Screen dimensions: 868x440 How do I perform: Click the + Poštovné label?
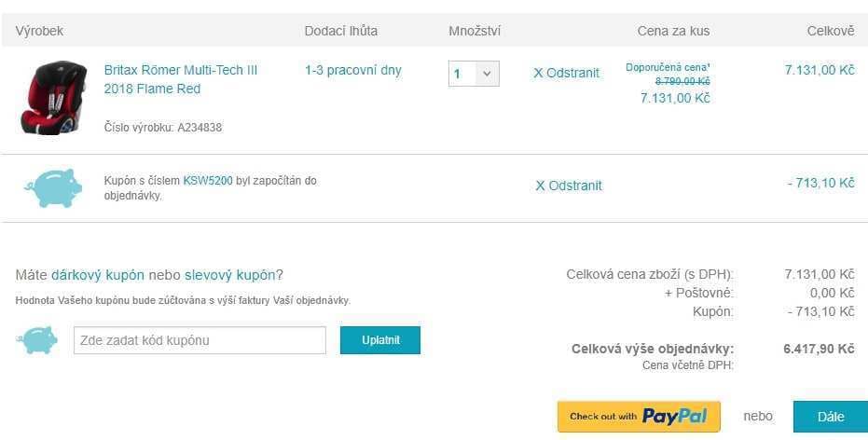(699, 293)
